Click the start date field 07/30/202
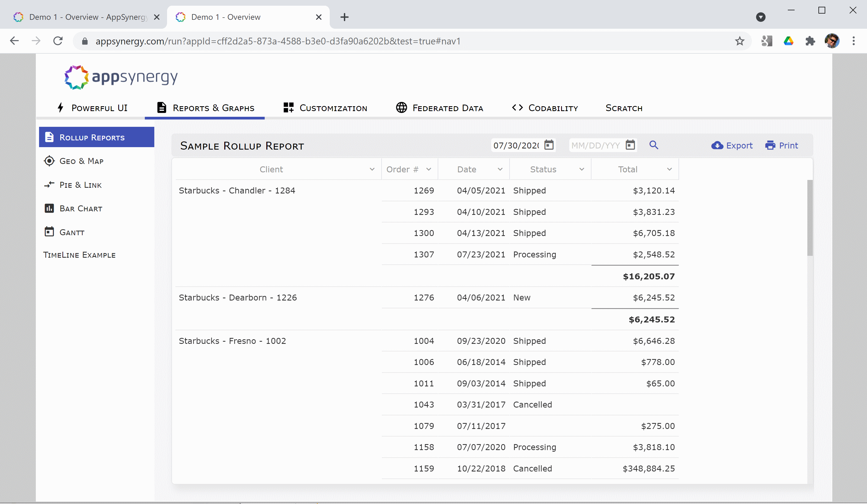The image size is (867, 504). coord(516,145)
